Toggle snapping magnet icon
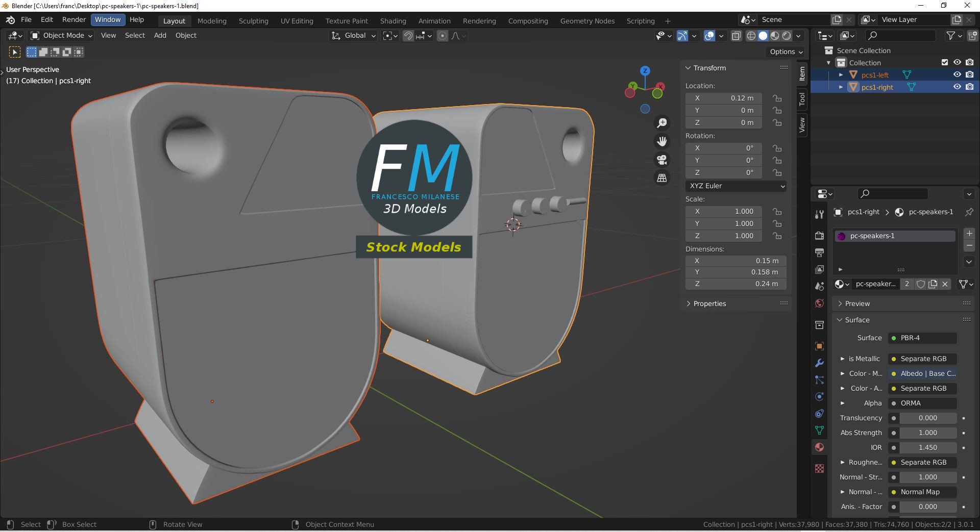980x532 pixels. tap(408, 36)
